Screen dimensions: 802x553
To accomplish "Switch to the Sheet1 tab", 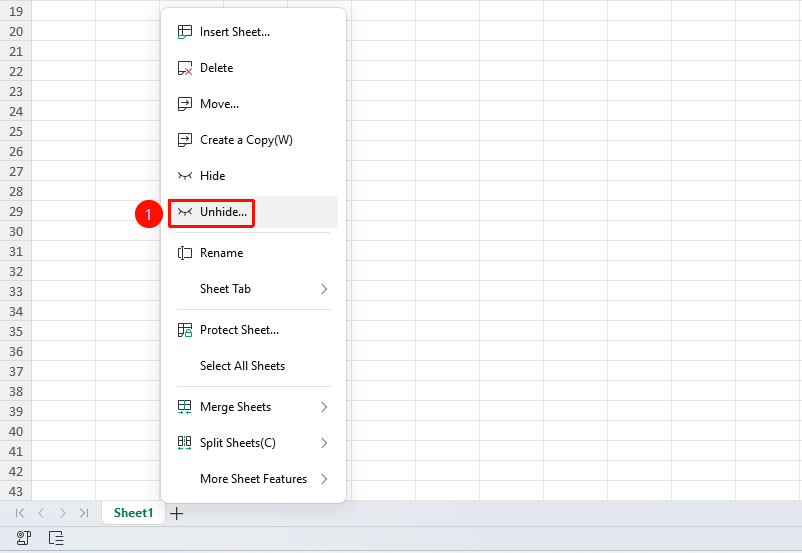I will (133, 513).
